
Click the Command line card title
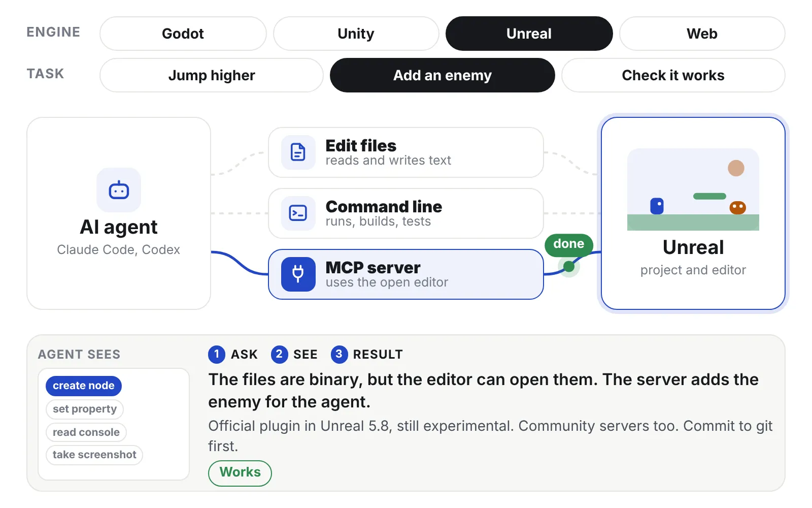pyautogui.click(x=384, y=207)
